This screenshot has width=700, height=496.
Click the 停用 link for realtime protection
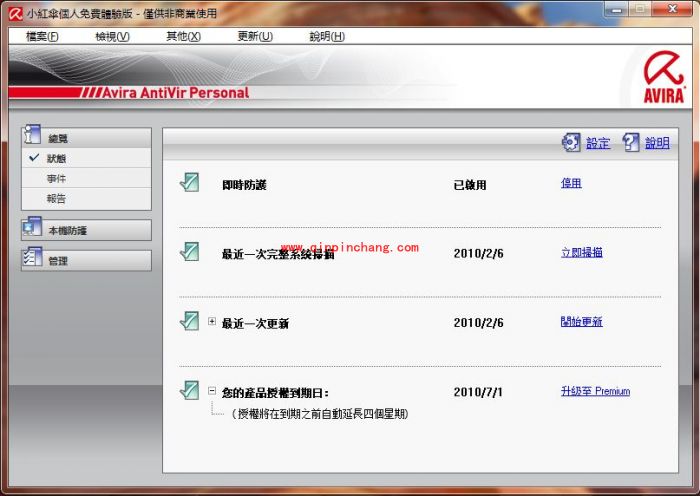coord(571,183)
